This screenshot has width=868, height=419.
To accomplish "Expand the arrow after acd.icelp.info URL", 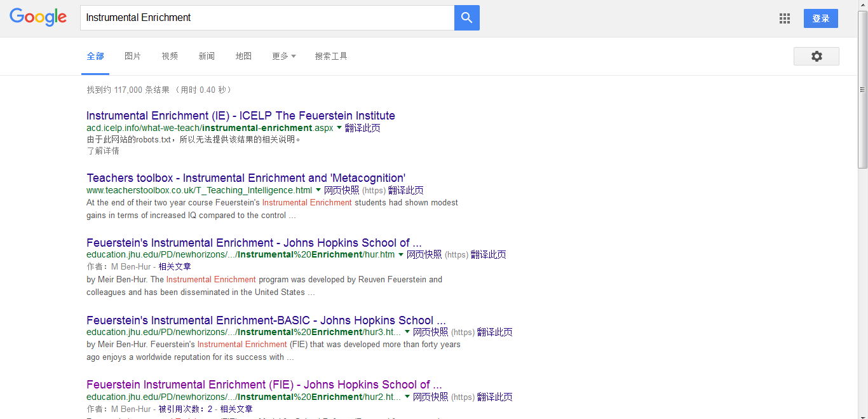I will pyautogui.click(x=339, y=128).
